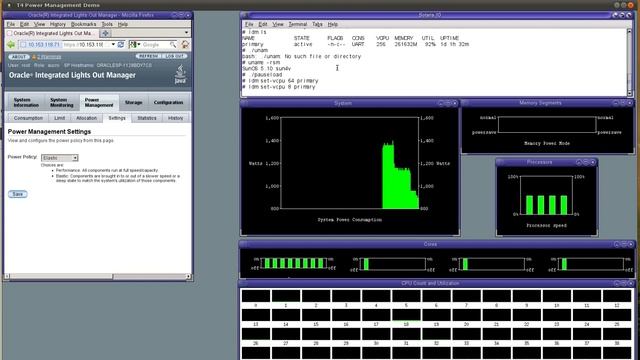
Task: Click the first Cores gauge with many bars
Action: 294,263
